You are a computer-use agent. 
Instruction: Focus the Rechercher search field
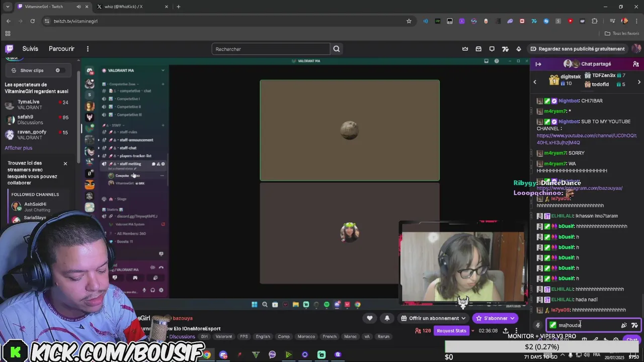pyautogui.click(x=271, y=49)
